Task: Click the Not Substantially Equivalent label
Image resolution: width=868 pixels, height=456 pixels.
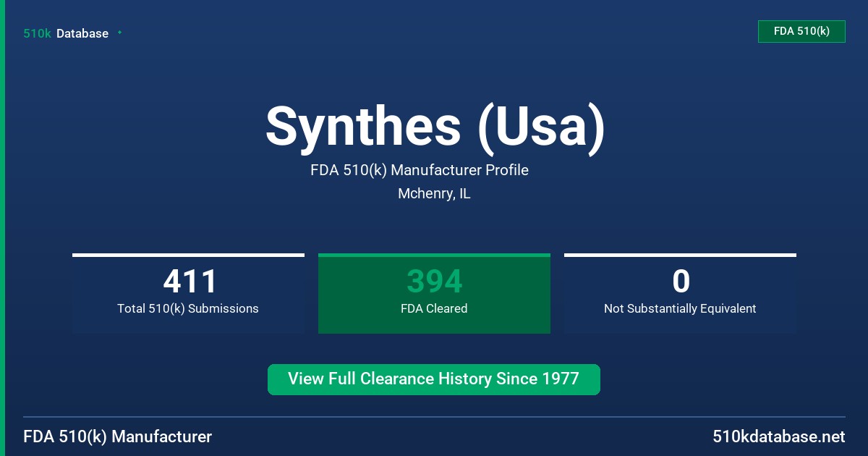Action: click(x=680, y=308)
